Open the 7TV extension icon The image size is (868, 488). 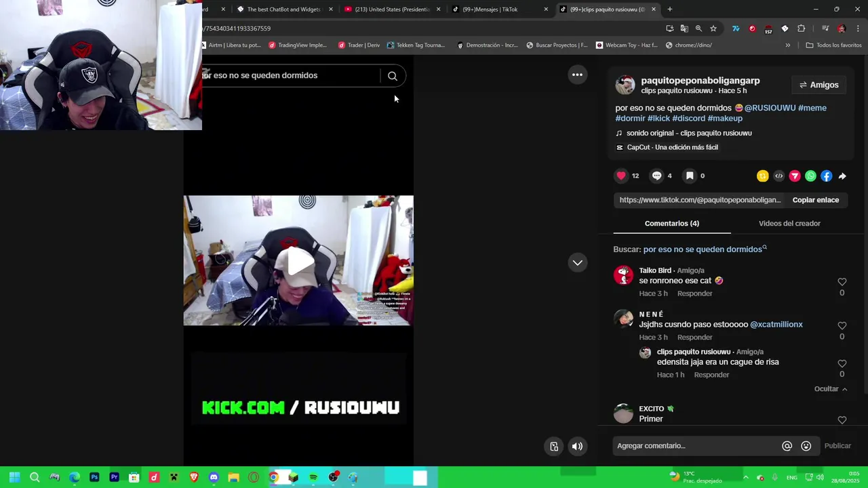tap(736, 28)
